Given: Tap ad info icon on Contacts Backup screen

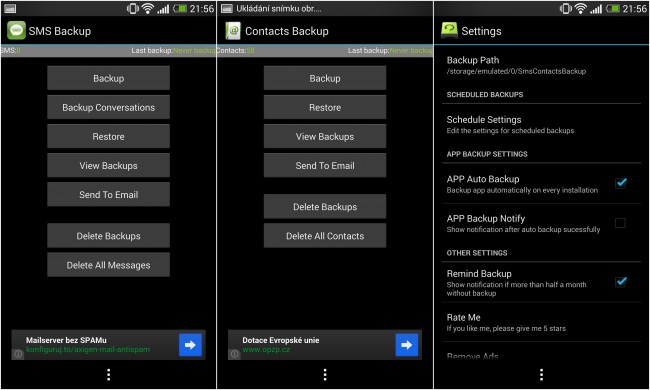Looking at the screenshot, I should [x=235, y=354].
